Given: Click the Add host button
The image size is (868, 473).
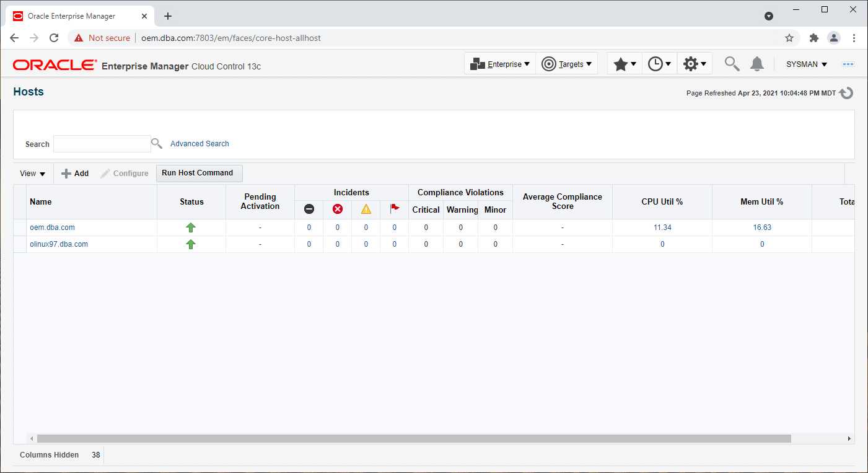Looking at the screenshot, I should tap(75, 174).
